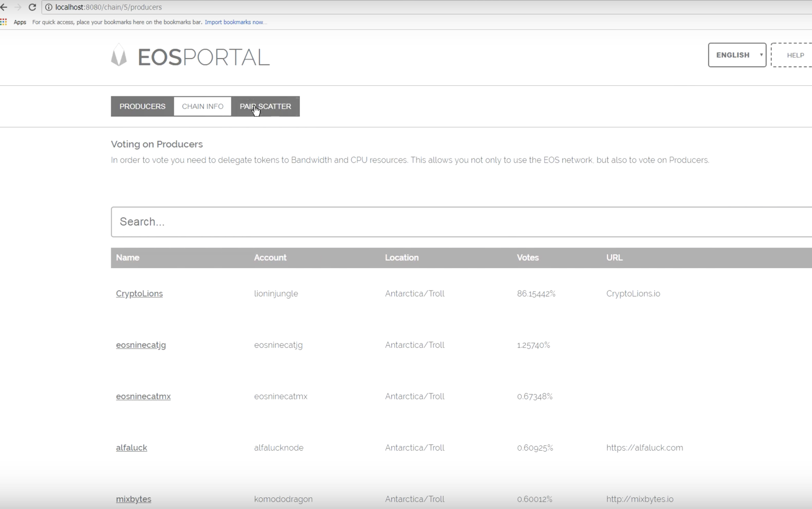Screen dimensions: 812x509
Task: Open the ENGLISH language dropdown
Action: tap(737, 55)
